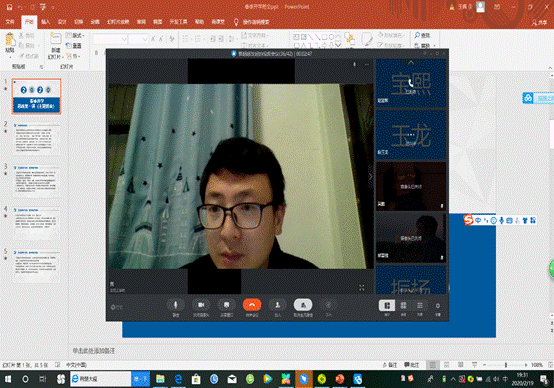
Task: Toggle the highlighted mute-all button in the meeting
Action: point(303,305)
